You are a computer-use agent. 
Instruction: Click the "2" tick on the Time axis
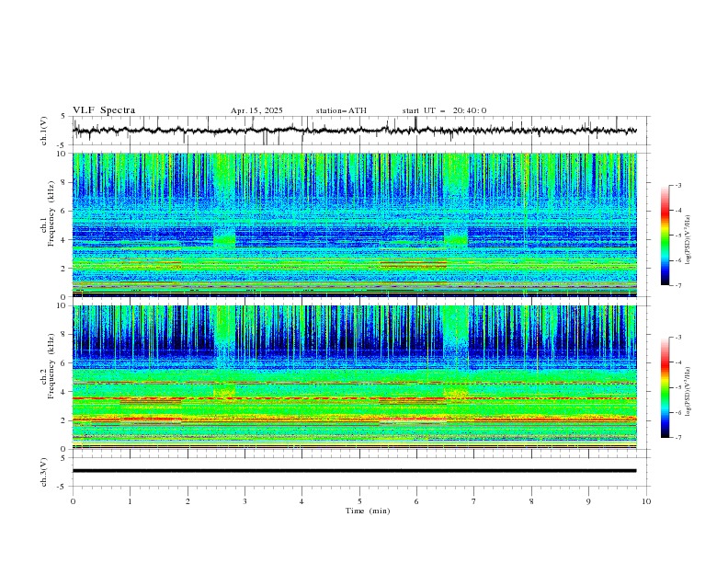pyautogui.click(x=188, y=501)
